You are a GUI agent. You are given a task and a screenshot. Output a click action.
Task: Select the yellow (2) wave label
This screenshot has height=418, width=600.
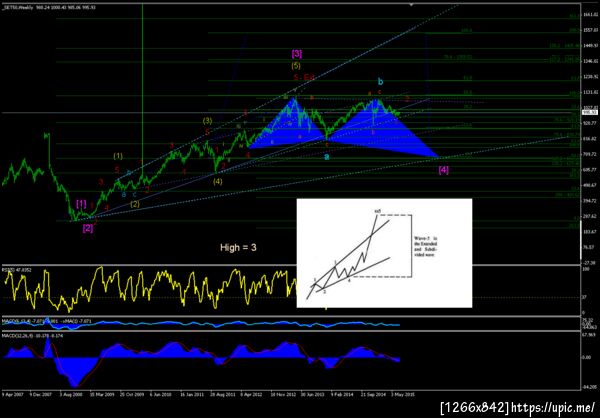click(135, 204)
